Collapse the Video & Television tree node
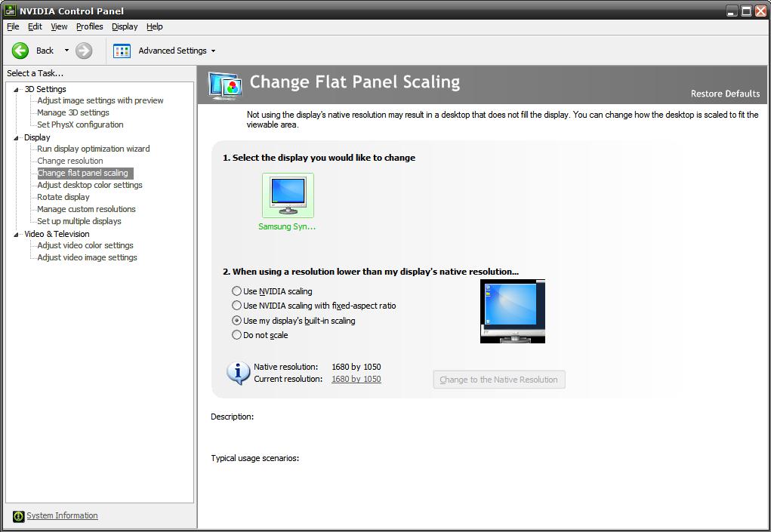The height and width of the screenshot is (532, 771). click(x=16, y=235)
